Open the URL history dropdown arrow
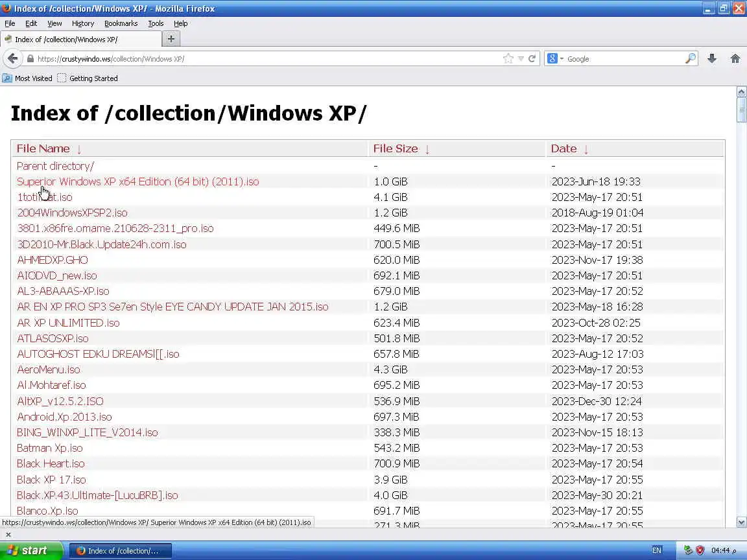Image resolution: width=747 pixels, height=560 pixels. pyautogui.click(x=521, y=58)
